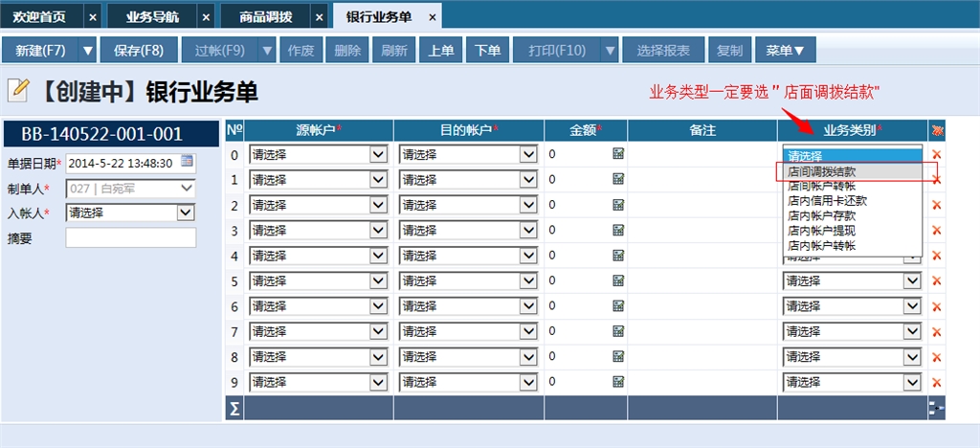
Task: Switch to 业务导航 tab
Action: point(152,17)
